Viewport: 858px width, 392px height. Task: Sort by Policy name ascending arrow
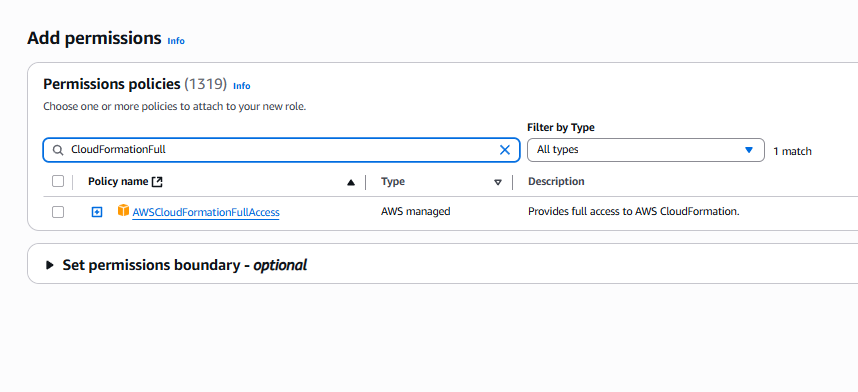[351, 182]
